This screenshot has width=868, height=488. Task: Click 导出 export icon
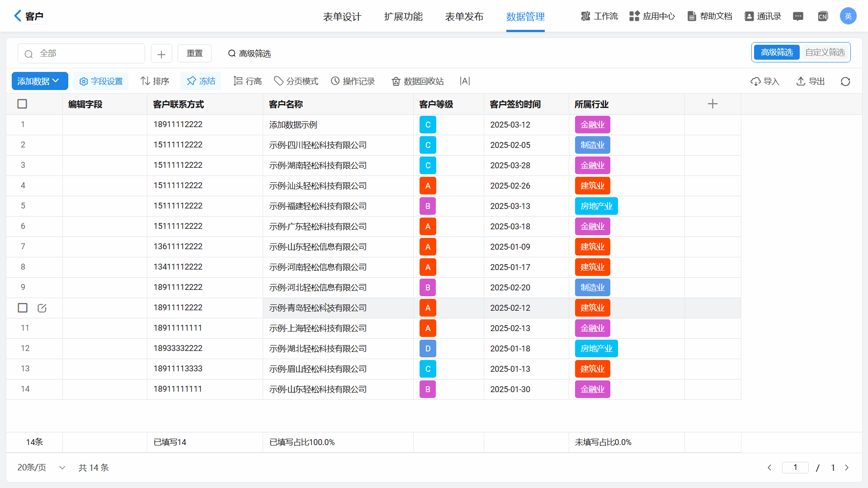click(x=810, y=81)
